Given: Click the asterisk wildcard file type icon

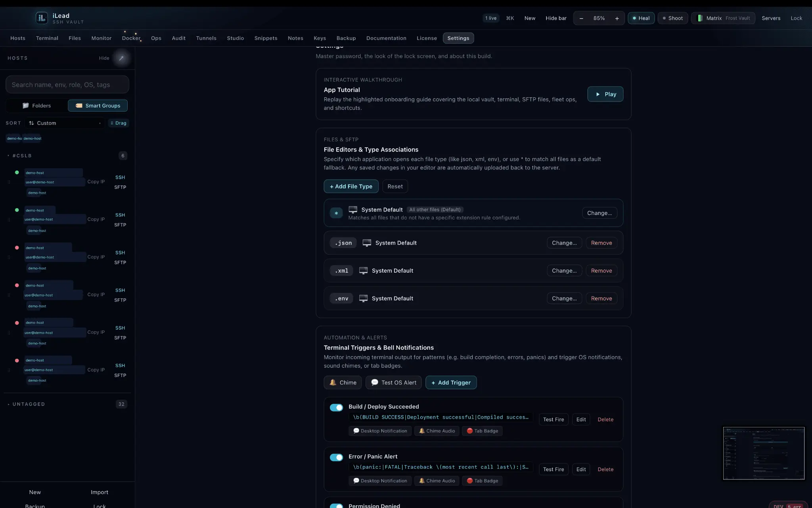Looking at the screenshot, I should (336, 213).
